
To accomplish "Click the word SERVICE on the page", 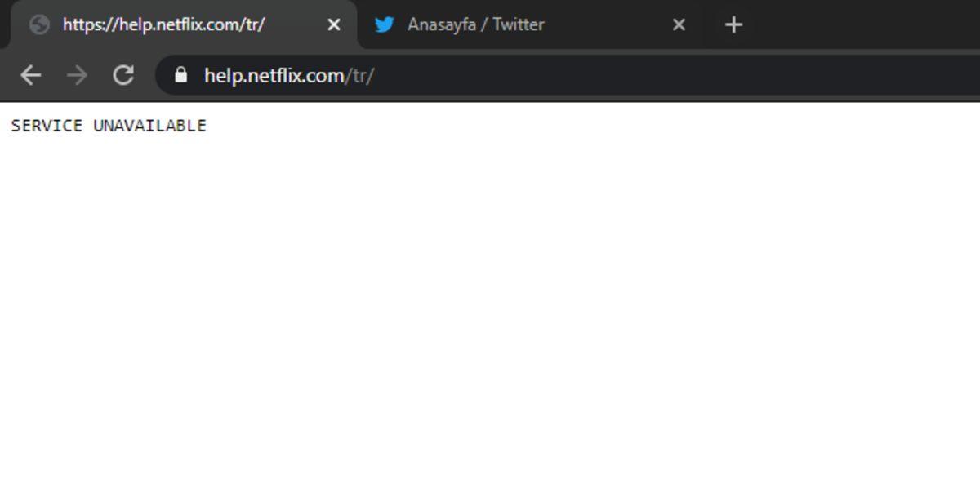I will tap(47, 126).
